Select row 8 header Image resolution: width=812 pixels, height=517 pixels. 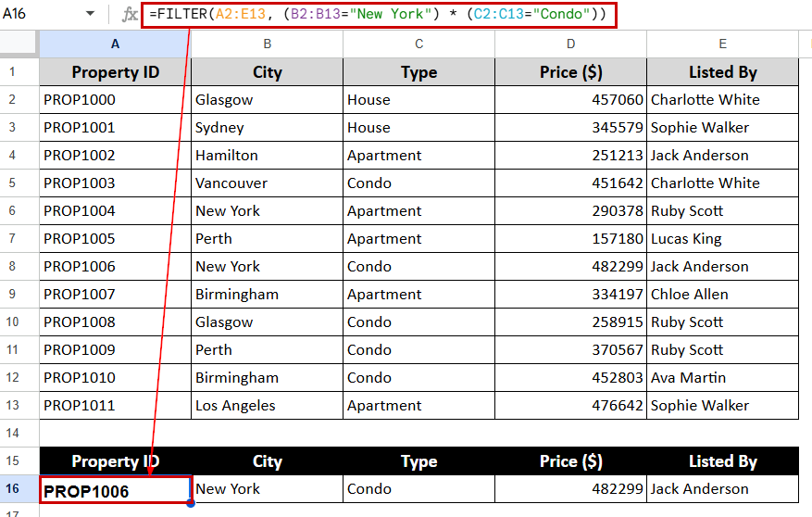pyautogui.click(x=19, y=266)
